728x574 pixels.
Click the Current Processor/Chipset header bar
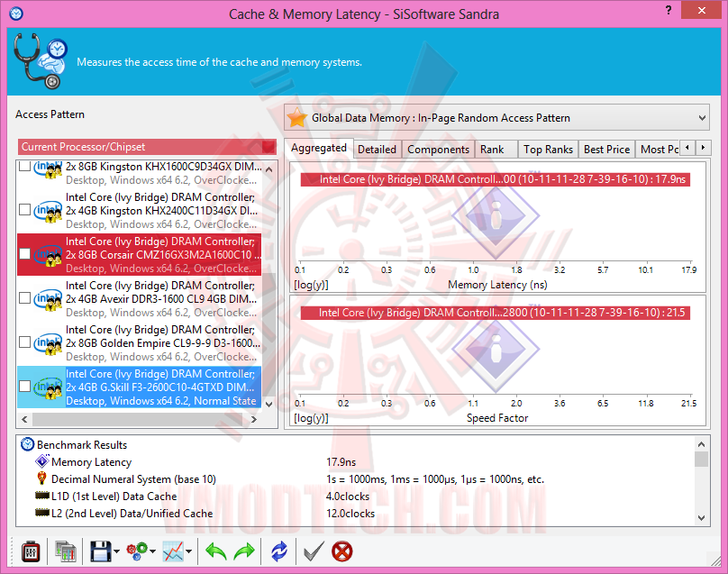tap(147, 147)
